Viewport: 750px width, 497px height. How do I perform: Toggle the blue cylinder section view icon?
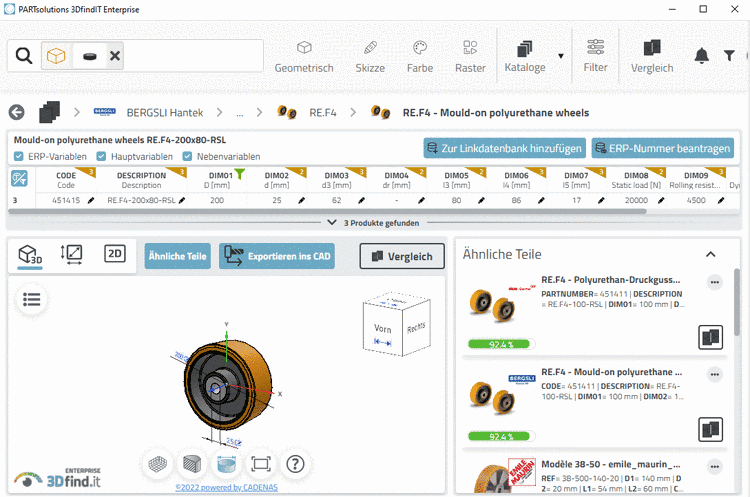(x=226, y=464)
